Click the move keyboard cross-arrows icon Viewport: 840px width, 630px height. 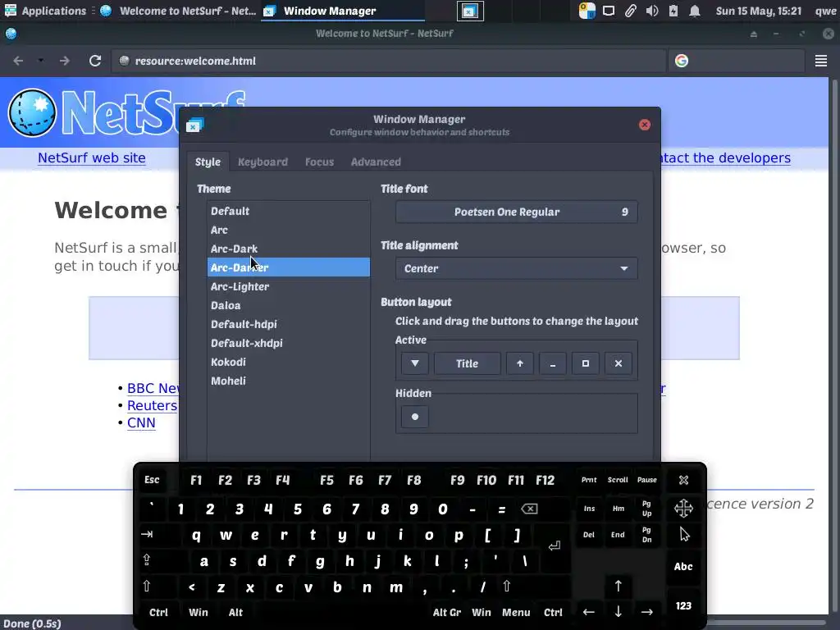click(x=683, y=508)
